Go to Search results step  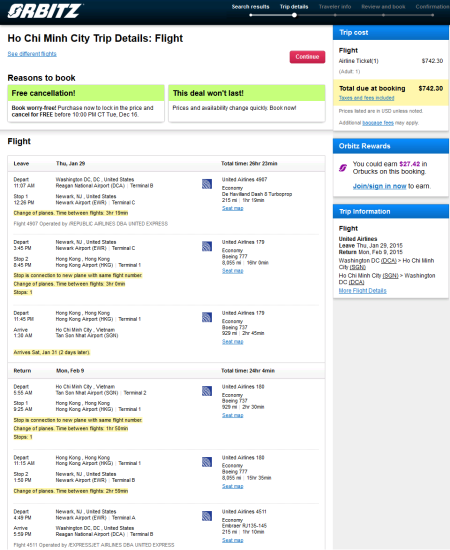(250, 7)
